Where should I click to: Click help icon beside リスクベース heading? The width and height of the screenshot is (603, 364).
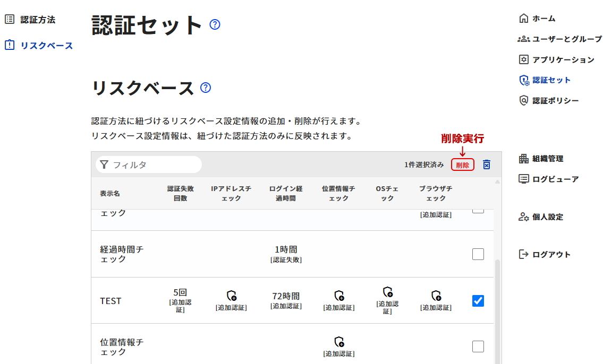[206, 88]
